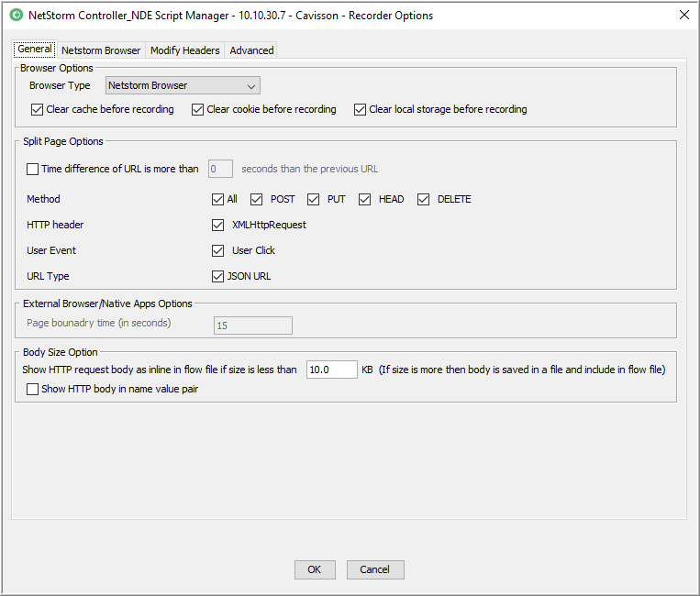
Task: Click the 'Body Size Option' group label
Action: pos(61,352)
